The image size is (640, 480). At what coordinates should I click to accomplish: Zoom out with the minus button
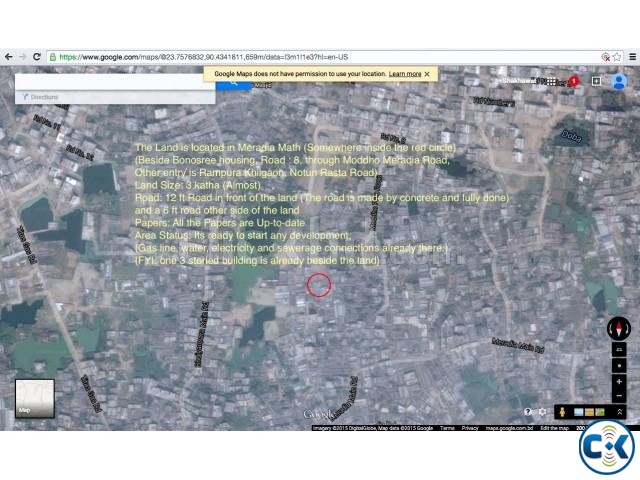click(619, 396)
